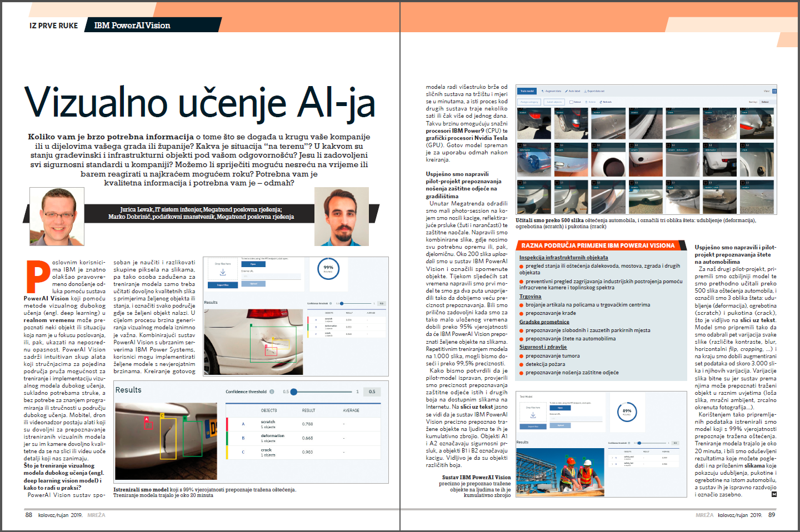Click the Train model button in dataset screenshot

(x=527, y=91)
